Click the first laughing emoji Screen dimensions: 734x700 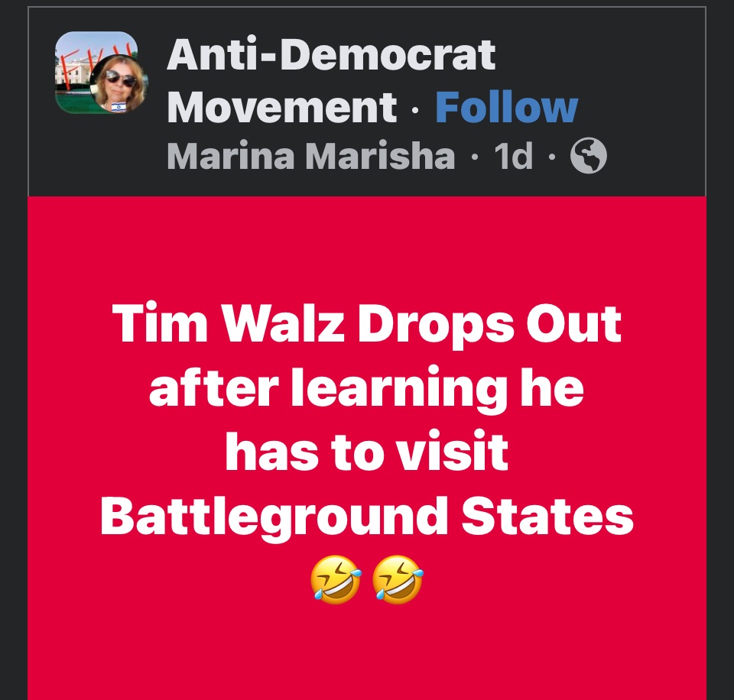click(x=336, y=579)
